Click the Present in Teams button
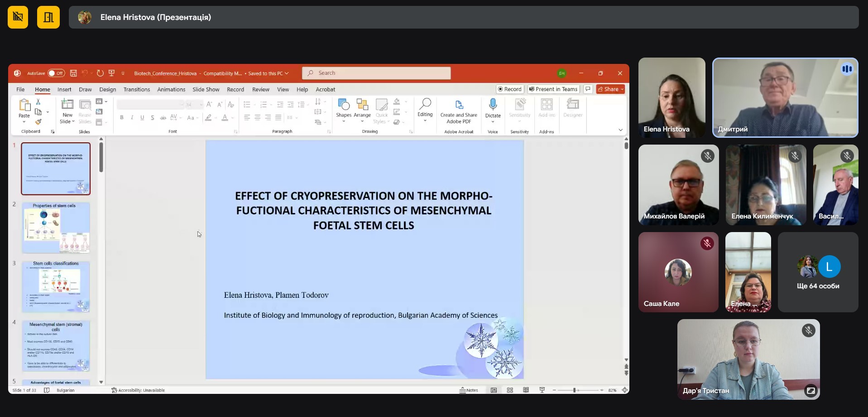 coord(553,89)
